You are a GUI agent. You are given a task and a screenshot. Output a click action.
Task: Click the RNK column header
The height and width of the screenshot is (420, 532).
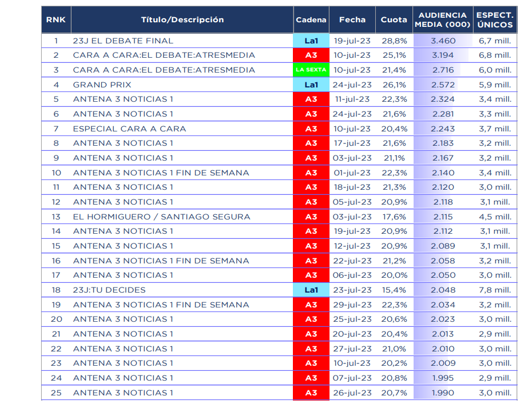point(56,19)
